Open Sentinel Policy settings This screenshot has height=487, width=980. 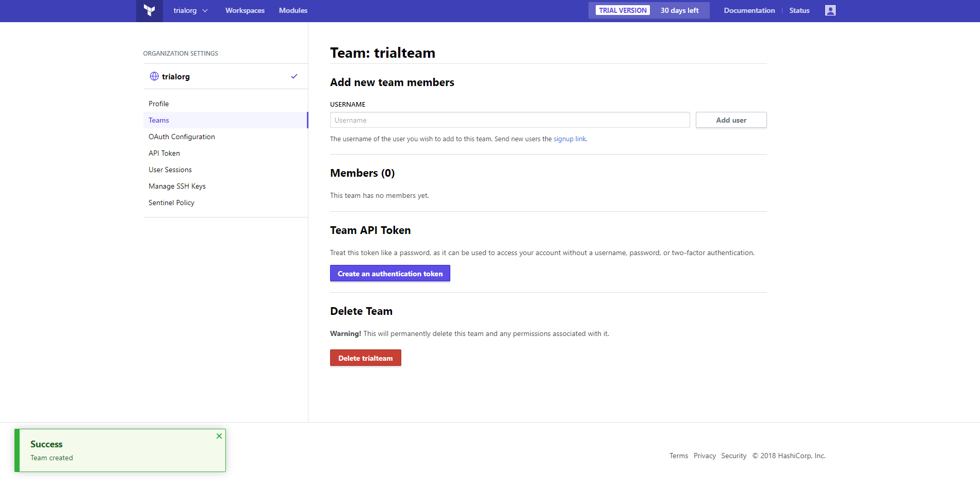pos(225,203)
